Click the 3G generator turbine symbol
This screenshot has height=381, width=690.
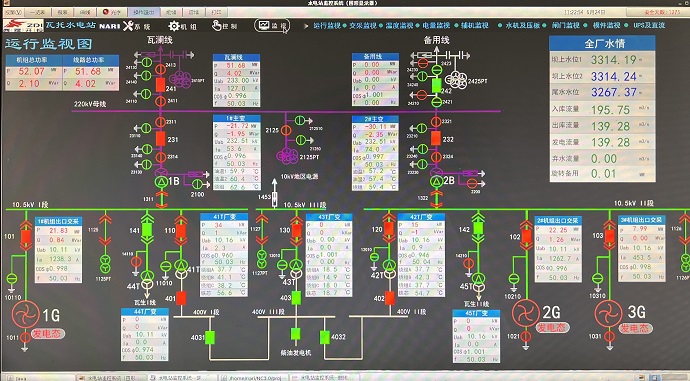609,313
